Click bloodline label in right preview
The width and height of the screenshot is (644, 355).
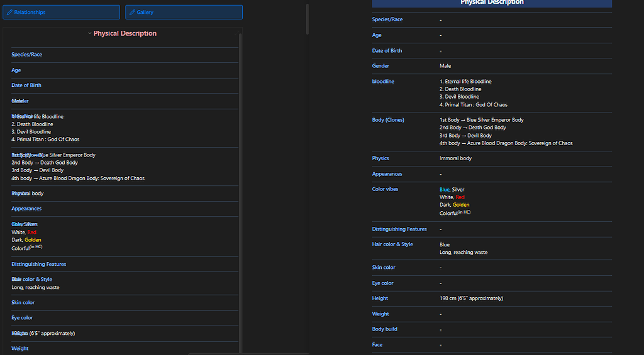click(x=383, y=82)
